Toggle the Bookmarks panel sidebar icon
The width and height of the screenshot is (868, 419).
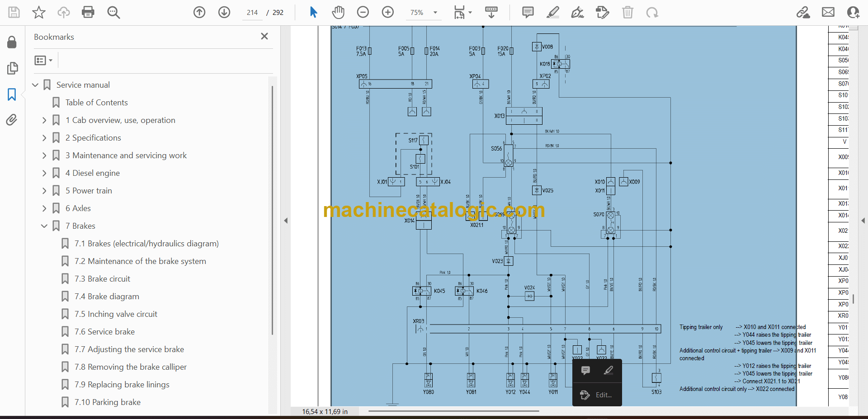12,94
